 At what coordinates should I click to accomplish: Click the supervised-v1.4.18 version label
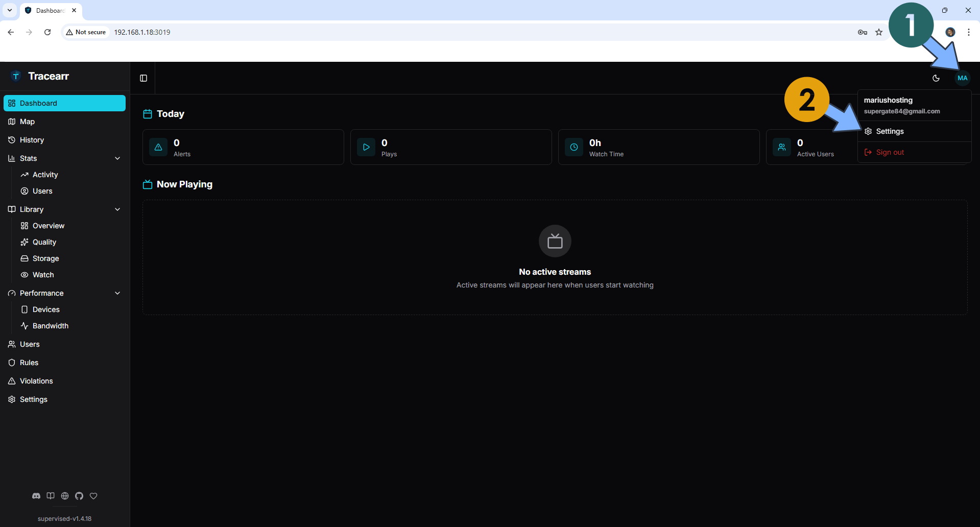click(64, 518)
